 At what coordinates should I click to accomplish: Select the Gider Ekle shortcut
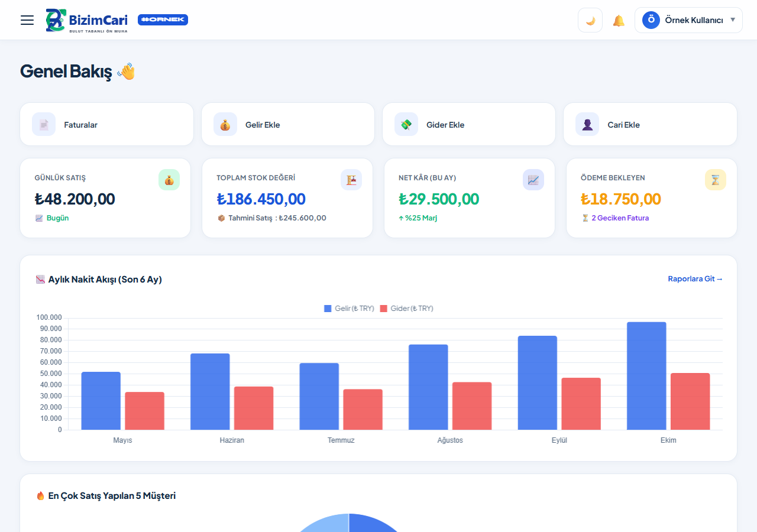469,124
